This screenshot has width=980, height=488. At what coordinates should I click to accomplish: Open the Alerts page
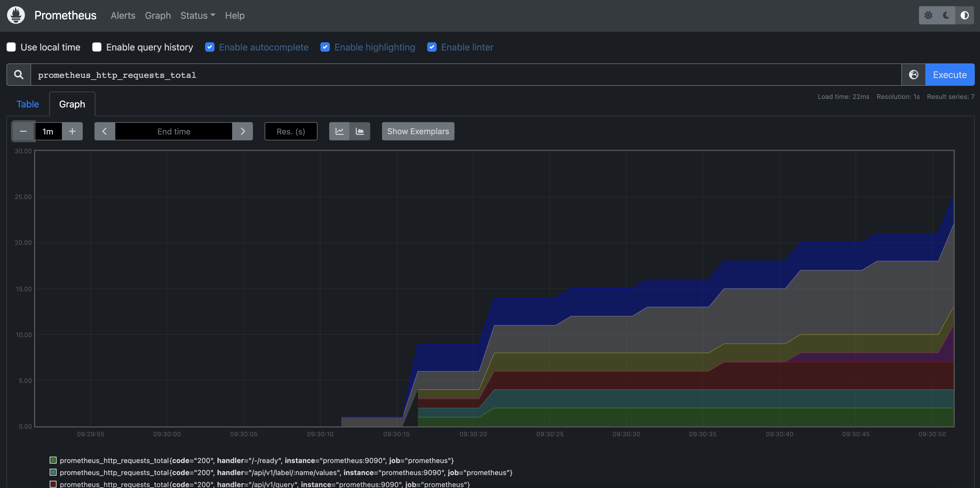tap(123, 16)
